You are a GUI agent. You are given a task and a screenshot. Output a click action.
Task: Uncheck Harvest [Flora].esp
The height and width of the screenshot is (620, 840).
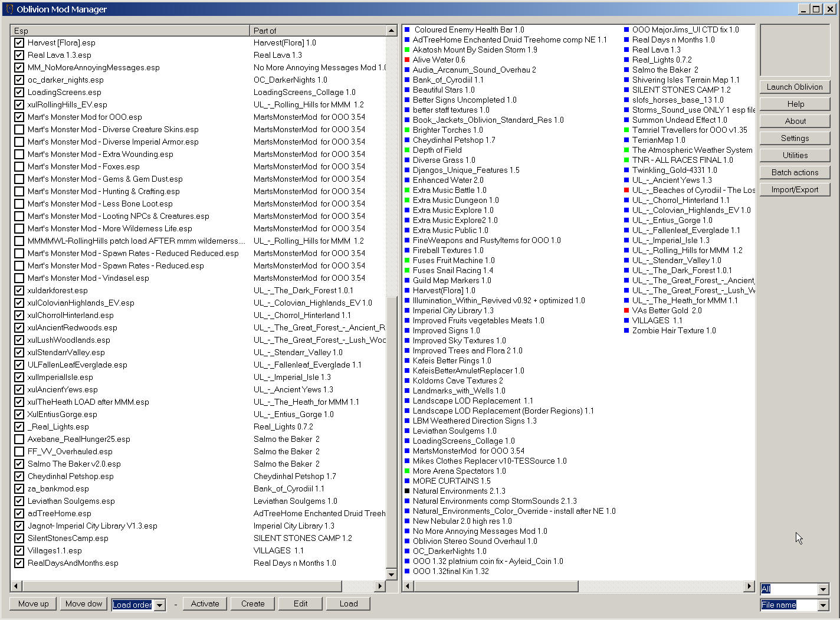(x=19, y=42)
